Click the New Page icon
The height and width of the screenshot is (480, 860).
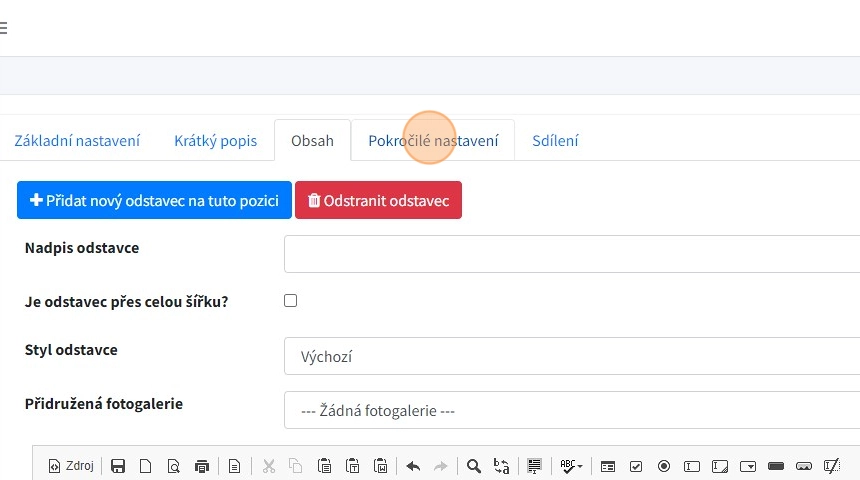(145, 466)
